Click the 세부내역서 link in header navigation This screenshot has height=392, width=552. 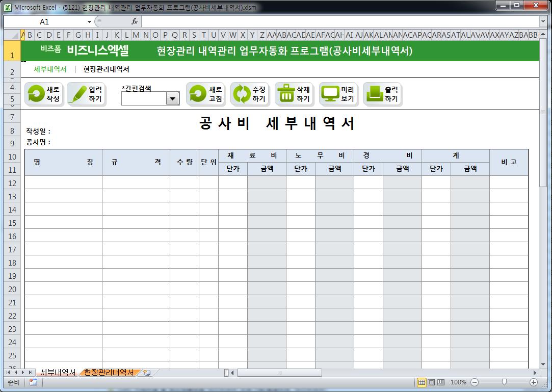click(50, 69)
